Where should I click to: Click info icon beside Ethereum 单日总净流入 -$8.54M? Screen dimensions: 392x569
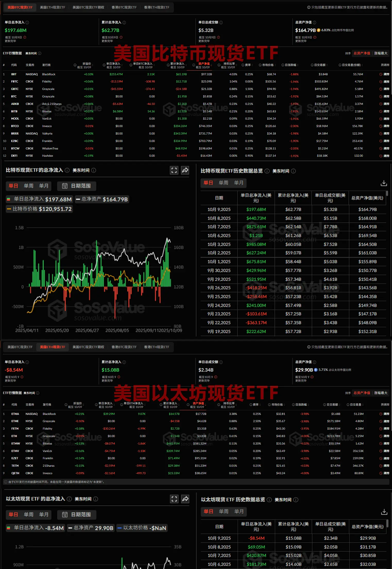coord(27,362)
